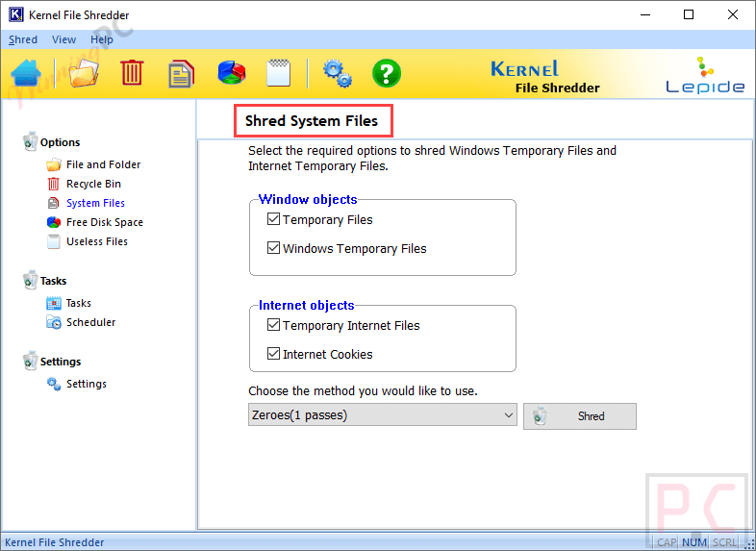Screen dimensions: 756x551
Task: Click the folder icon next to File and Folder
Action: tap(54, 164)
